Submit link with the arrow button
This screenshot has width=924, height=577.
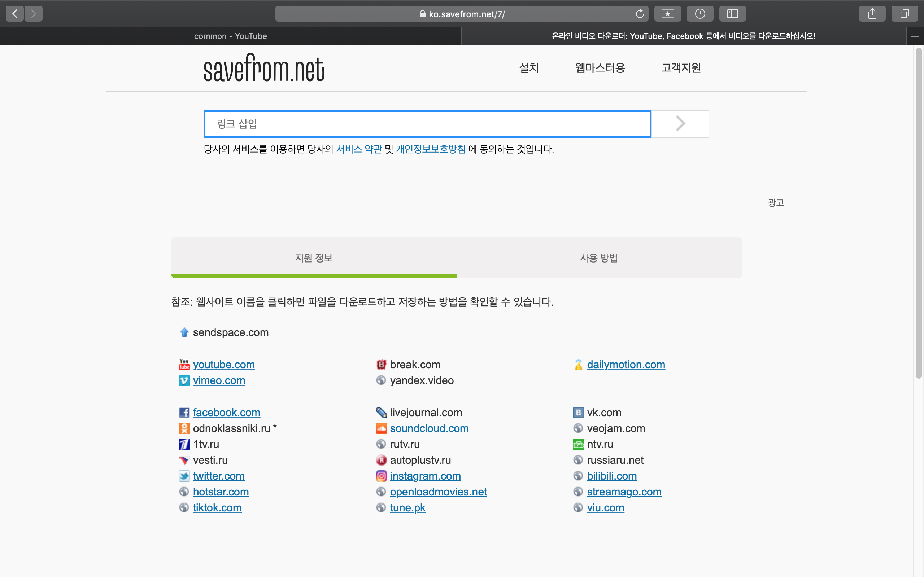(680, 124)
